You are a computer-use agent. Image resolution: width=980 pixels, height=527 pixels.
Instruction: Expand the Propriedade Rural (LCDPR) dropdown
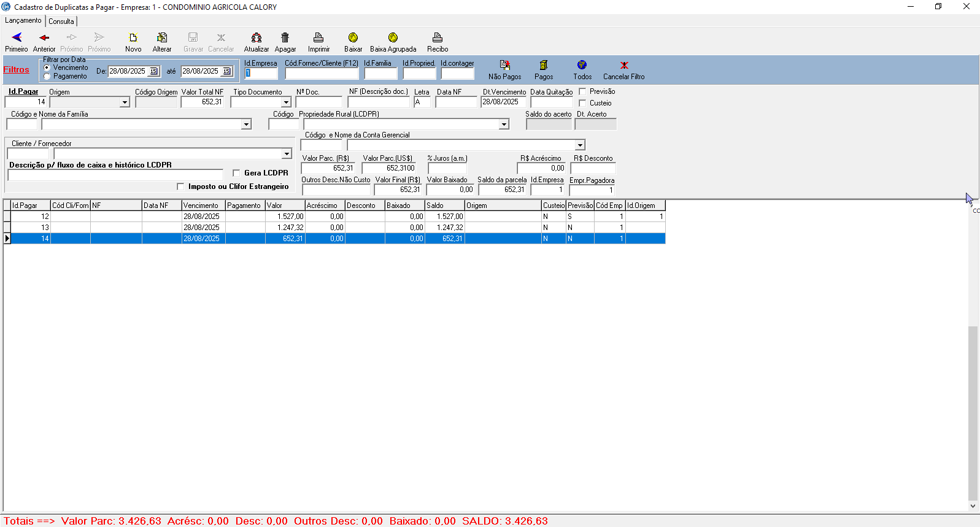tap(504, 125)
